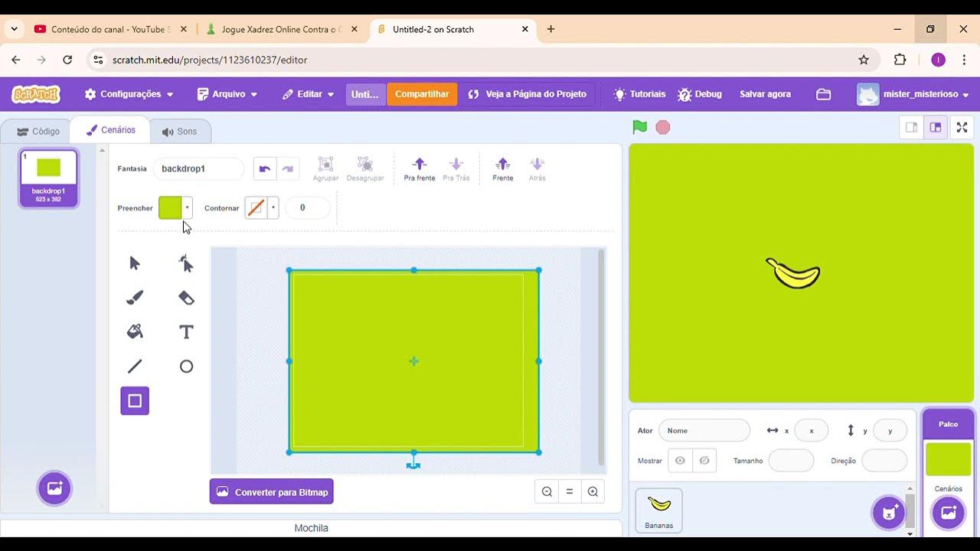Select the Text tool
This screenshot has width=980, height=551.
(186, 332)
